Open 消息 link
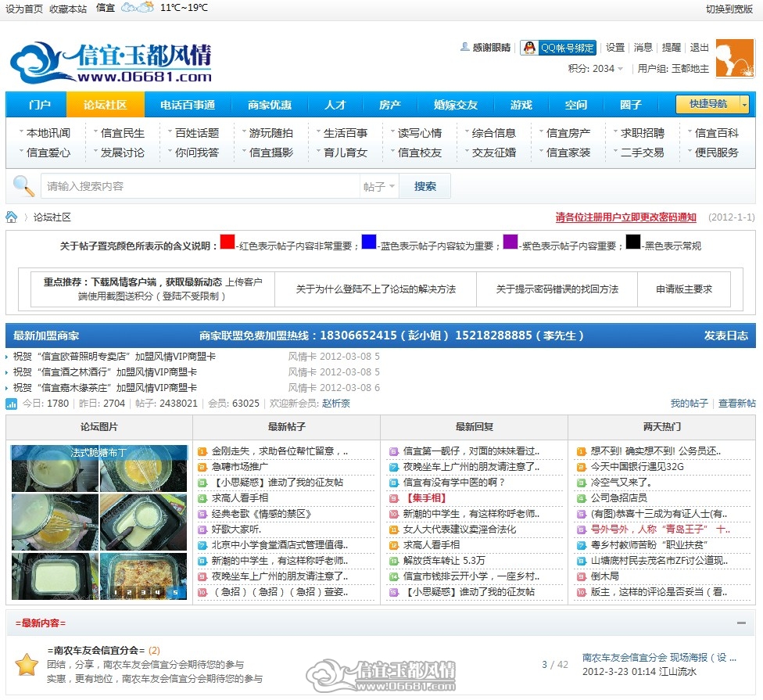The width and height of the screenshot is (763, 700). point(643,47)
